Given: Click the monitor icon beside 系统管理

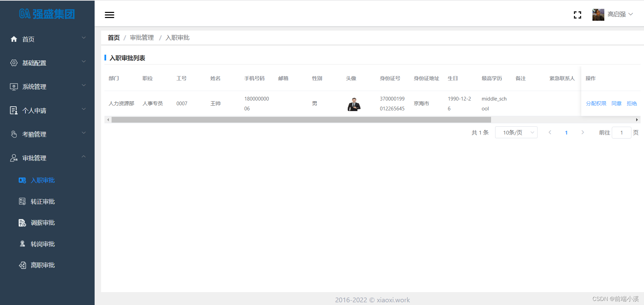Looking at the screenshot, I should [x=14, y=87].
